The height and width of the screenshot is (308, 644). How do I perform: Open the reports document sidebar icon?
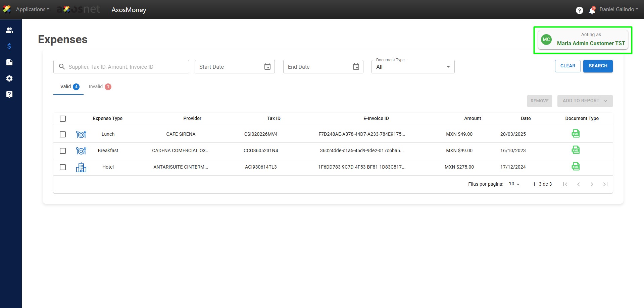pyautogui.click(x=9, y=62)
